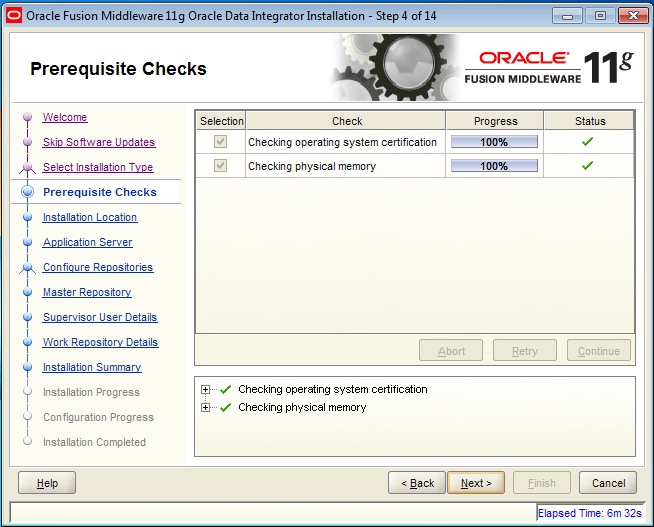654x527 pixels.
Task: Jump to Select Installation Type step
Action: [98, 167]
